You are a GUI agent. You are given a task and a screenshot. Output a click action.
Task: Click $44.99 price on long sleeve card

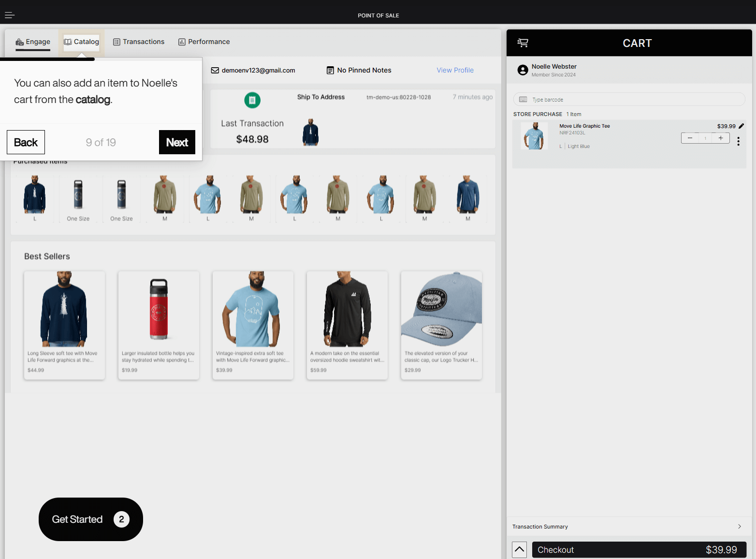[x=36, y=370]
